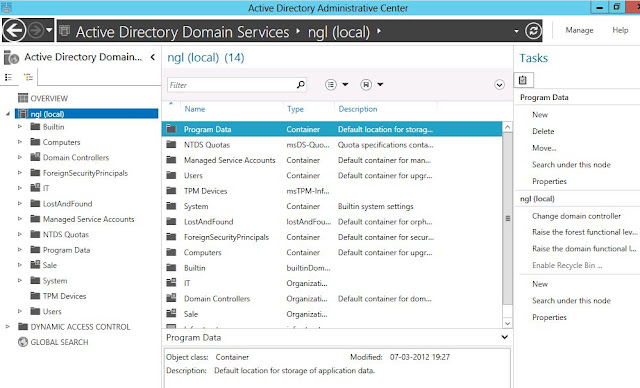640x388 pixels.
Task: Click Raise the forest functional level task
Action: pos(585,232)
